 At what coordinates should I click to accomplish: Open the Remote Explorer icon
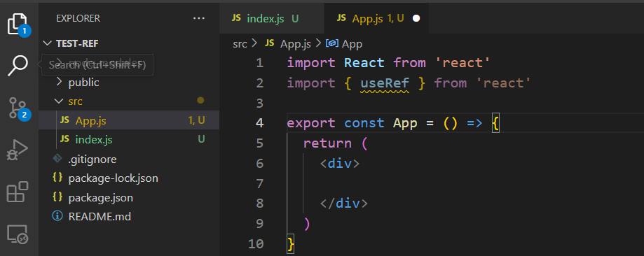pos(18,235)
